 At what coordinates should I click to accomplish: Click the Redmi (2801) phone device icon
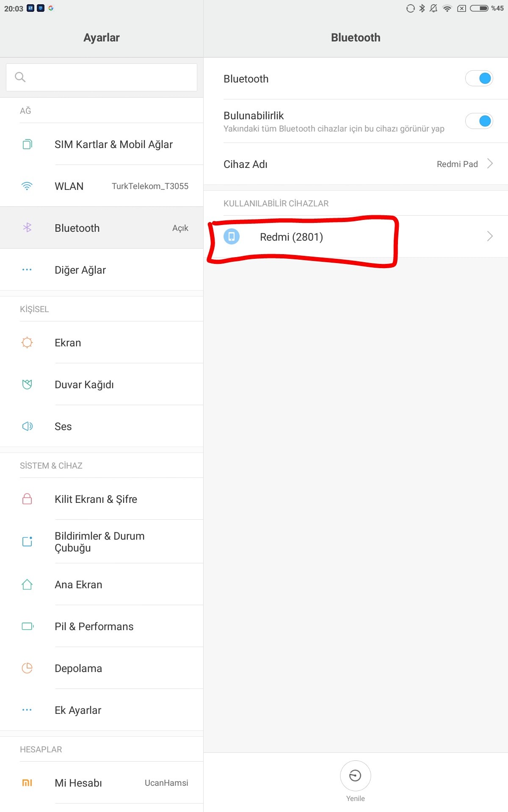point(232,236)
